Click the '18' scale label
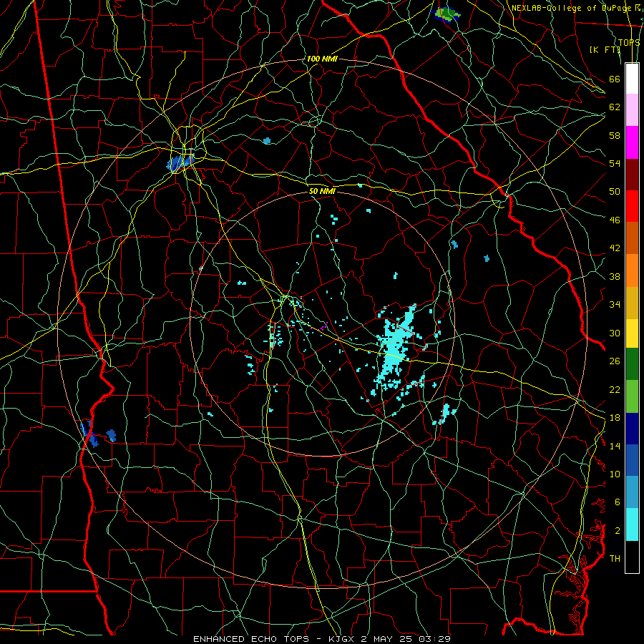 615,418
